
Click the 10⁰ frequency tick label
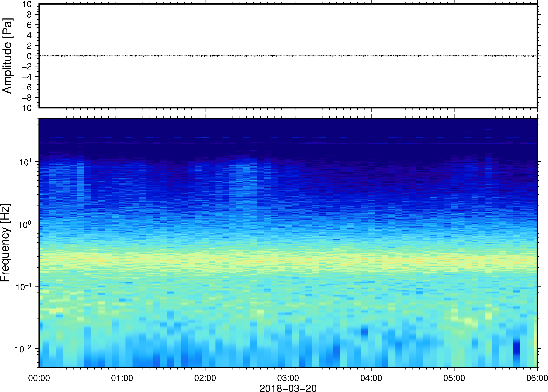pos(25,224)
